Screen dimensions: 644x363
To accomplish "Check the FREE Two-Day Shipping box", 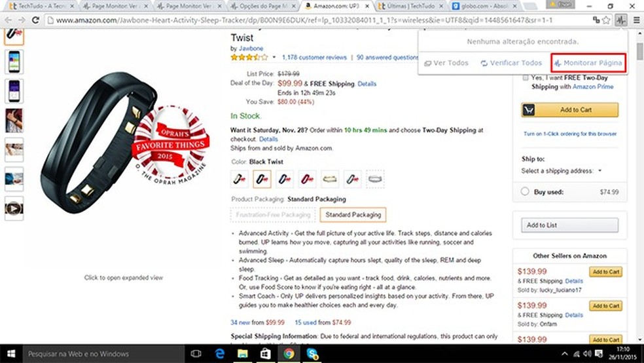I will point(526,77).
